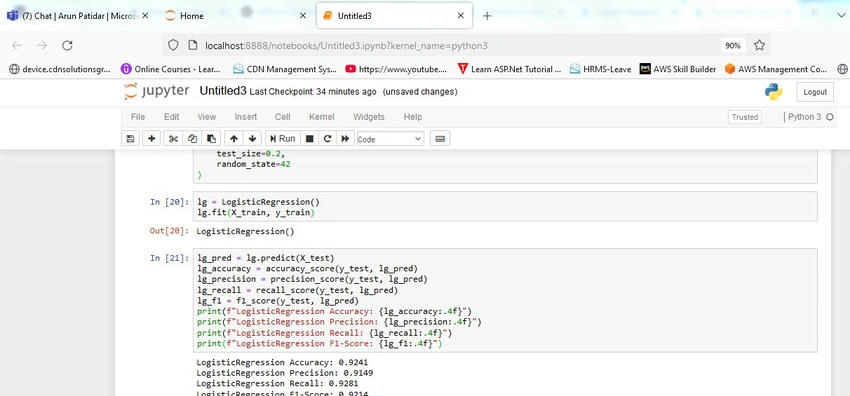Screen dimensions: 850x396
Task: Open the Kernel menu
Action: pos(321,116)
